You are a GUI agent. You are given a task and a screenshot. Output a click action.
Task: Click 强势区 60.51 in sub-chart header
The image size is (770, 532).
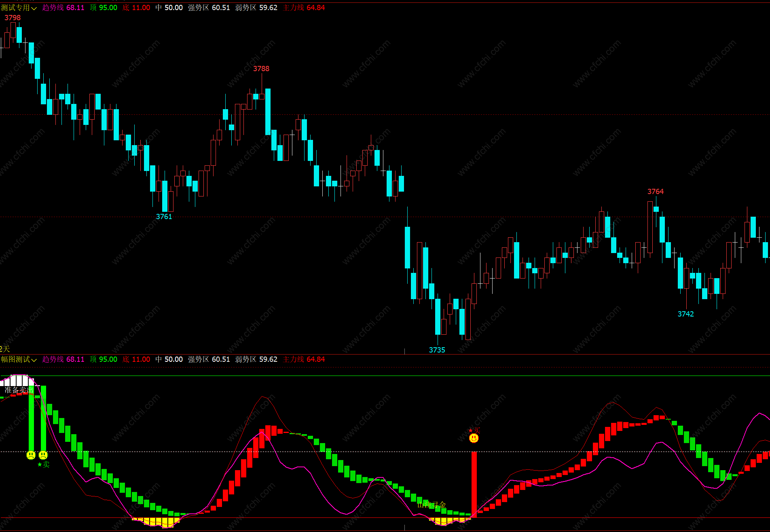click(x=209, y=359)
